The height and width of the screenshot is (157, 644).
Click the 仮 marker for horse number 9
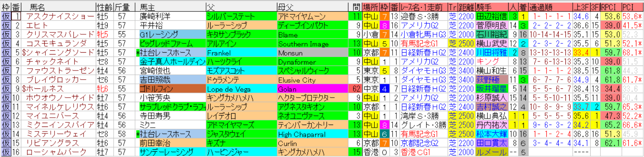coord(6,89)
